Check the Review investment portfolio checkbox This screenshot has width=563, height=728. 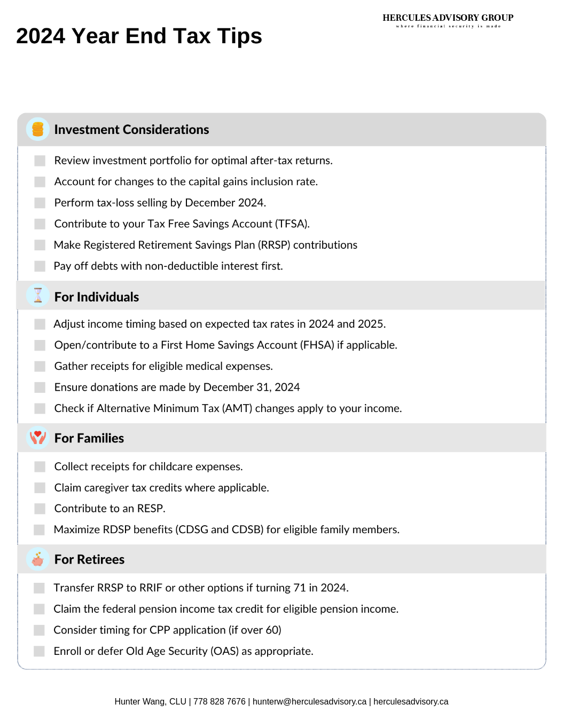point(40,161)
